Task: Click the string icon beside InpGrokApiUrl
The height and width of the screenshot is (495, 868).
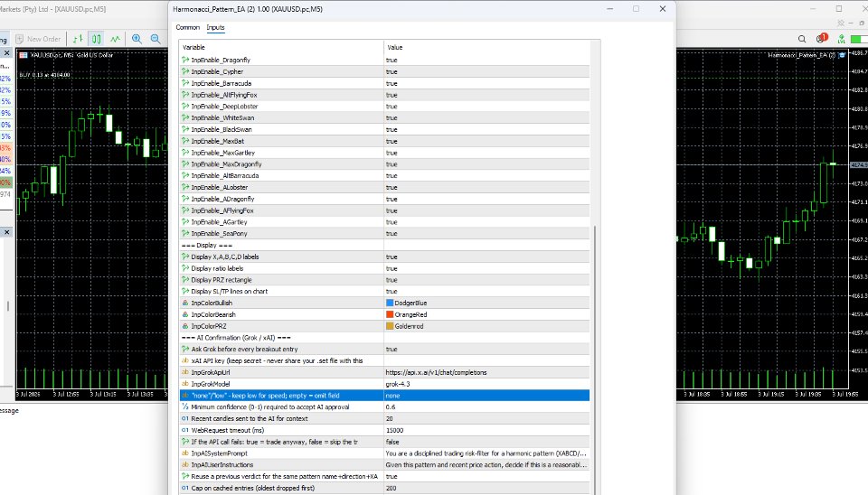Action: [x=185, y=372]
